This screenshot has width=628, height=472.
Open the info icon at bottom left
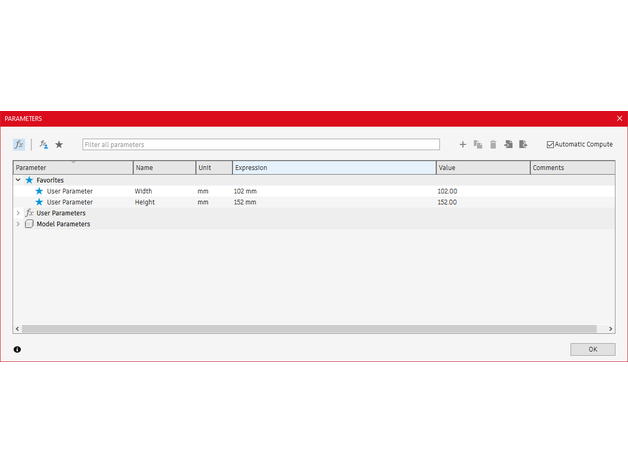(17, 350)
